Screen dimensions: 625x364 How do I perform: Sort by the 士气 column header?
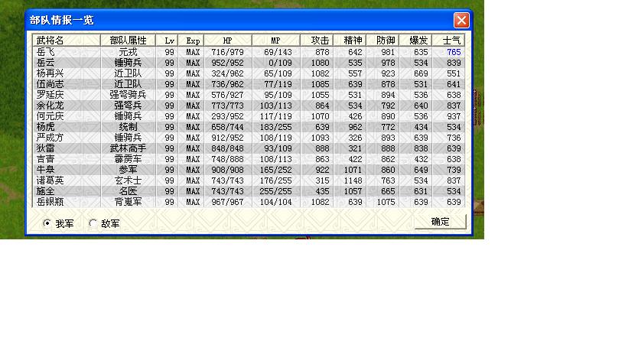448,40
